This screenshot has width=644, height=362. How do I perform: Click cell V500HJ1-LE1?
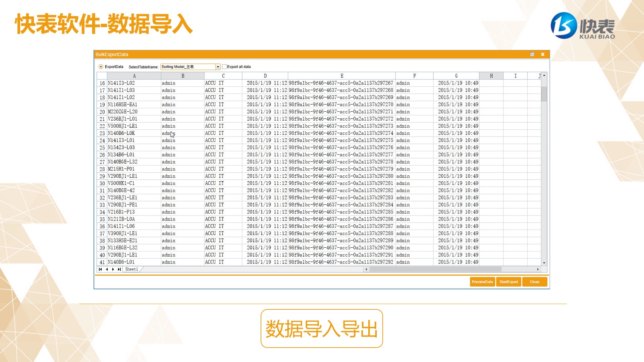[134, 126]
